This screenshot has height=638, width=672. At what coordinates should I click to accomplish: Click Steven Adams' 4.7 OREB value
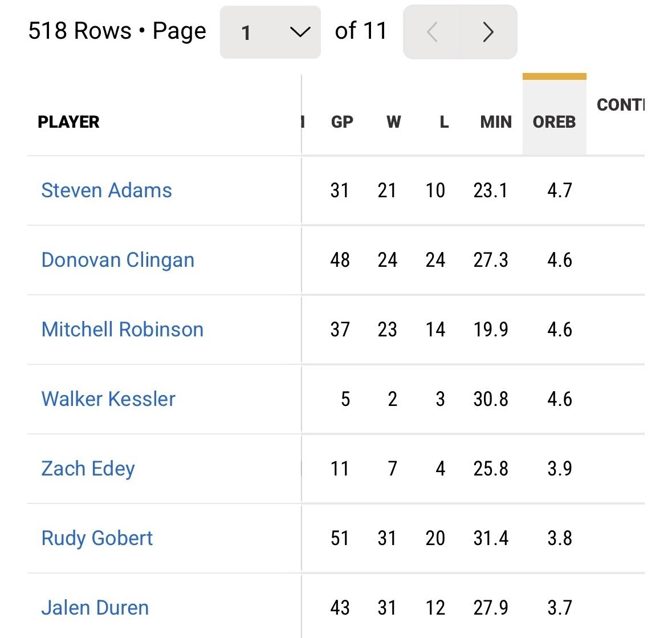pyautogui.click(x=560, y=190)
